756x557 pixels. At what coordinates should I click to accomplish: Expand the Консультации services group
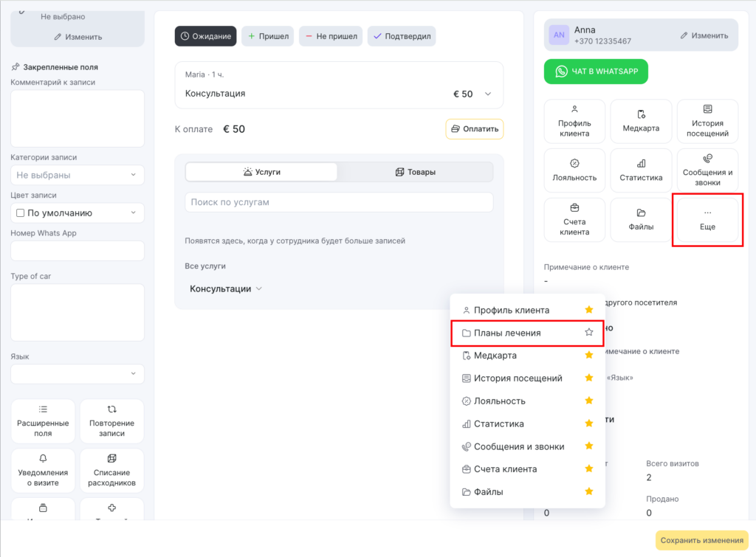pyautogui.click(x=225, y=289)
